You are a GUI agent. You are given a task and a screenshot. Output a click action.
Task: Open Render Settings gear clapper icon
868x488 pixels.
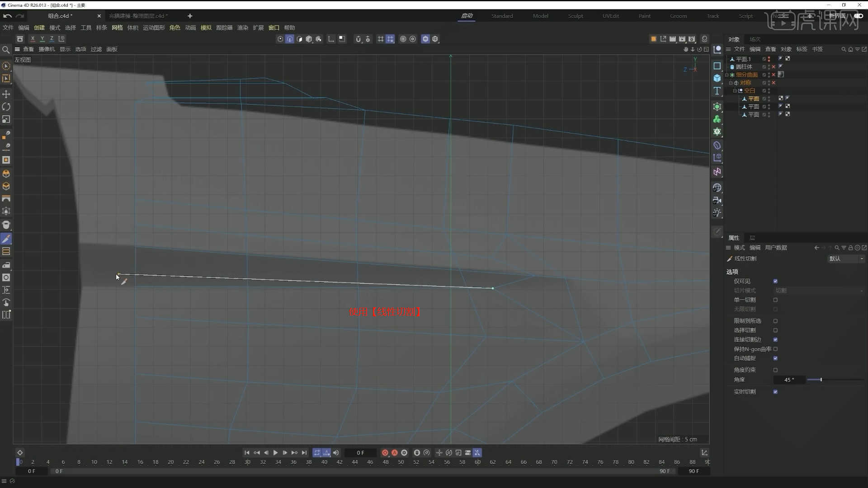(x=692, y=39)
